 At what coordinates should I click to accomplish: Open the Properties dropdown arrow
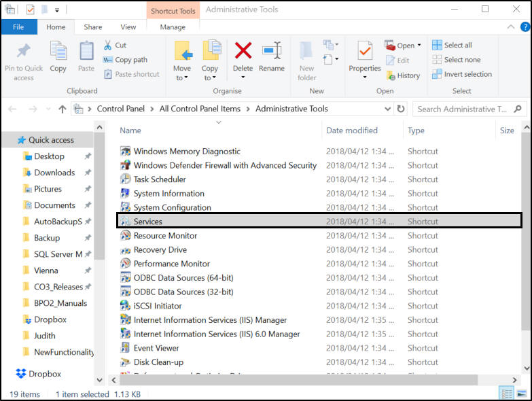click(365, 77)
